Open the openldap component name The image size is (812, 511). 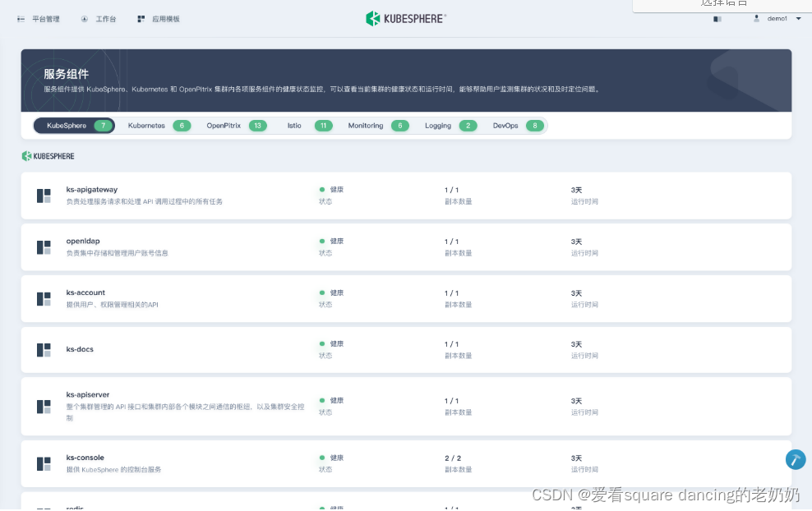pos(83,241)
